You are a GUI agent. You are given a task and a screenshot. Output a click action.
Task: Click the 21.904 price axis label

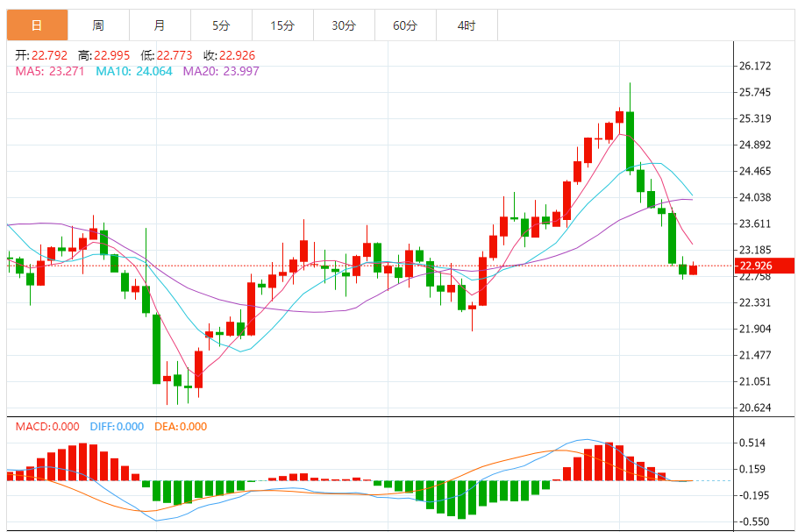click(755, 329)
